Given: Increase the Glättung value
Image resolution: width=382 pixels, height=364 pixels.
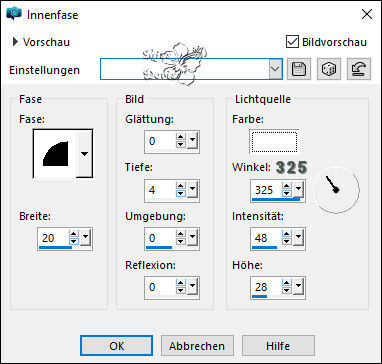Looking at the screenshot, I should coord(181,138).
